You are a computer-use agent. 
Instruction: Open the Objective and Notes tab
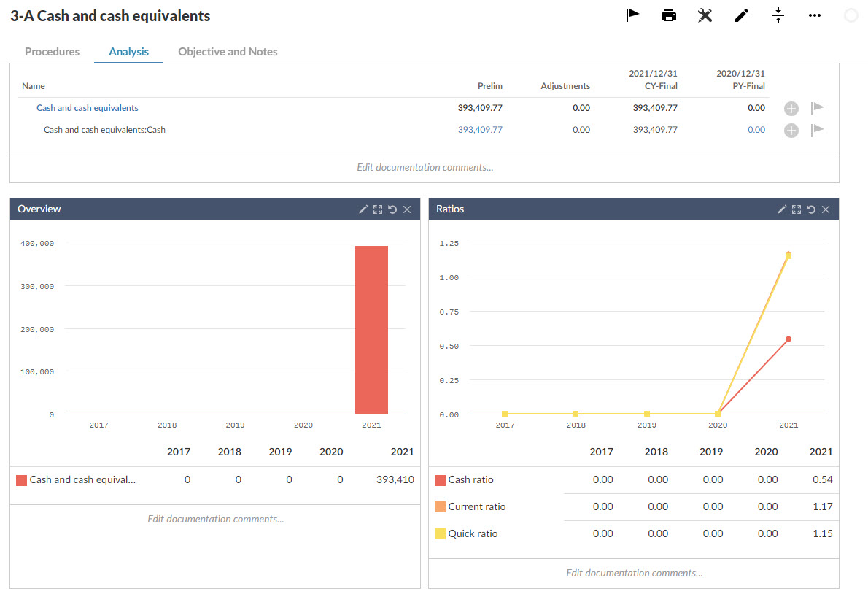point(228,52)
